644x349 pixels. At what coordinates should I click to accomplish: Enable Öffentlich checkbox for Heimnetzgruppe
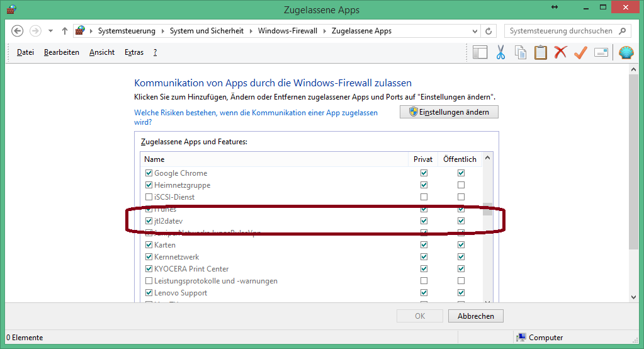coord(461,185)
